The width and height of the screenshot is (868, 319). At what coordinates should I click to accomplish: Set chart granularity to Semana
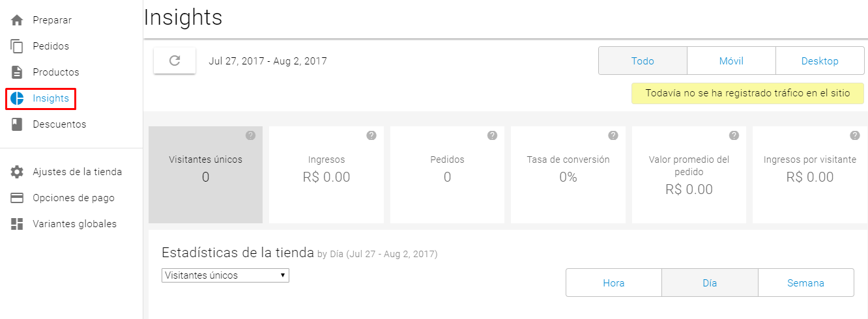coord(806,283)
